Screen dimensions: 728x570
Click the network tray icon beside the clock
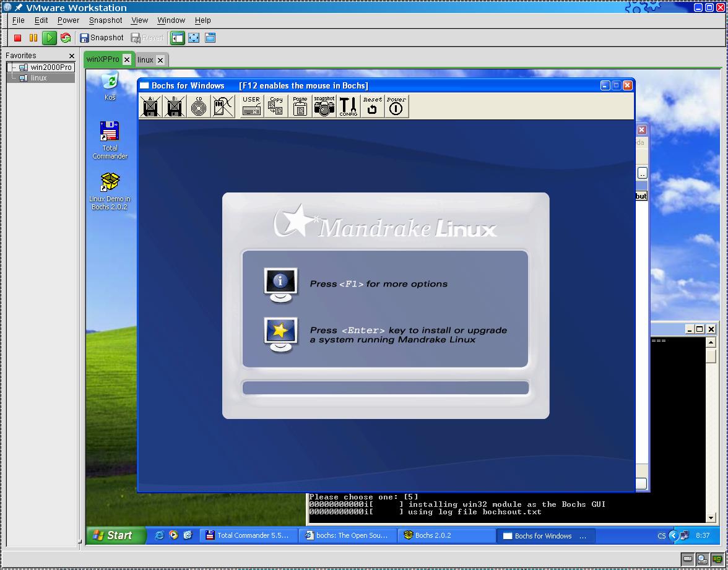pyautogui.click(x=685, y=536)
